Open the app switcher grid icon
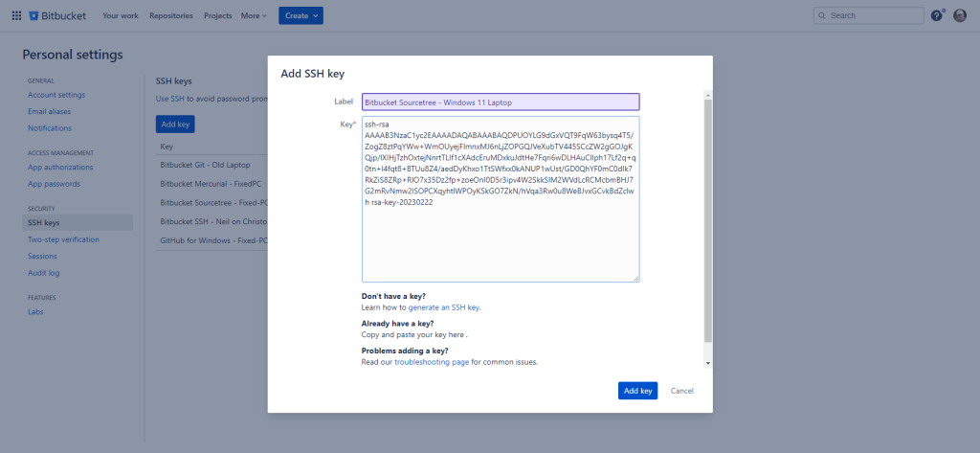 coord(16,16)
